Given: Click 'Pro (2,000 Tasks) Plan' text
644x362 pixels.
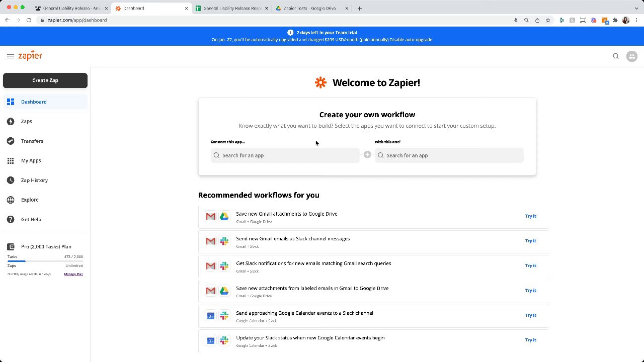Looking at the screenshot, I should (46, 247).
